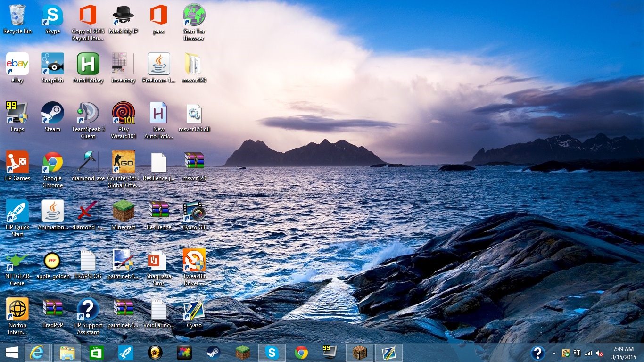Open File Explorer from the taskbar
The height and width of the screenshot is (362, 644).
coord(67,352)
